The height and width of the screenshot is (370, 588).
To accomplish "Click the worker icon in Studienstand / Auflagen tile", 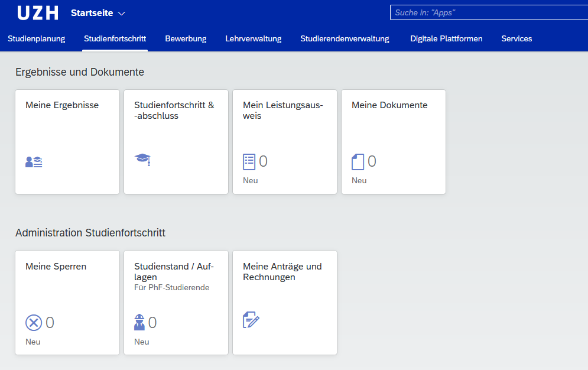I will pyautogui.click(x=139, y=322).
